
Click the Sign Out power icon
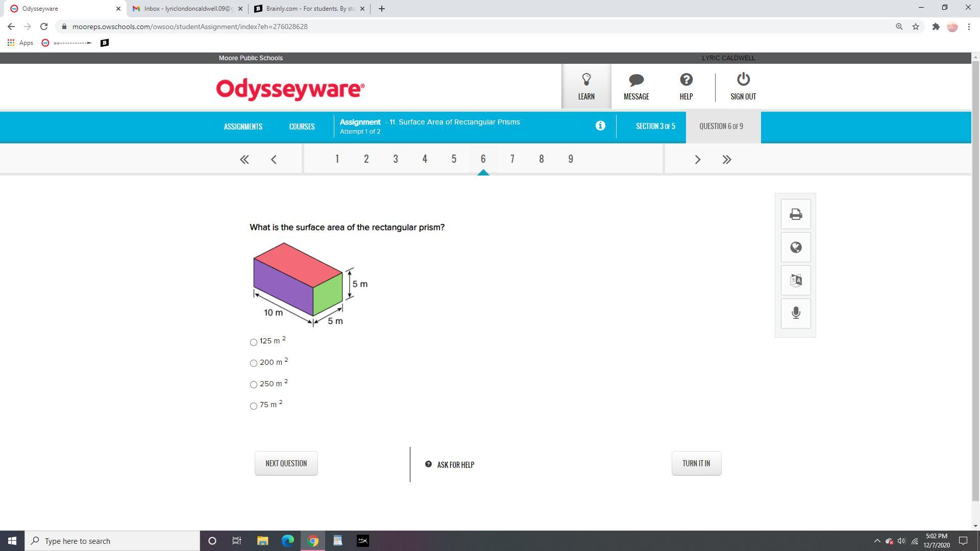(743, 80)
